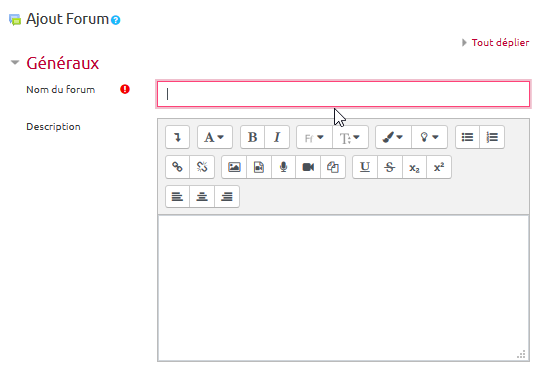The height and width of the screenshot is (370, 539).
Task: Record video with camera icon
Action: click(x=308, y=167)
